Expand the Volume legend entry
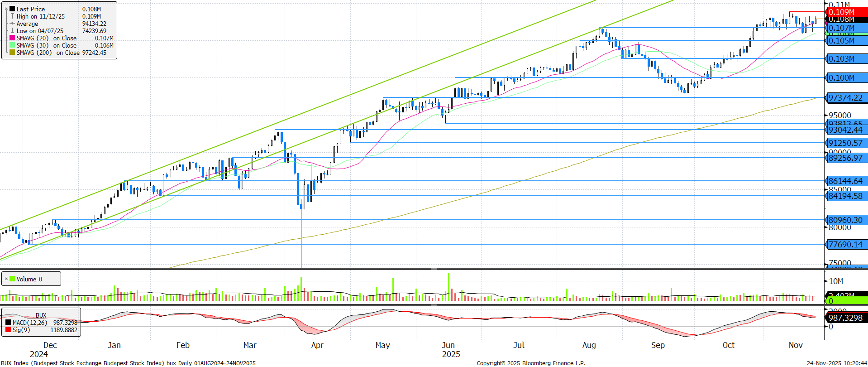This screenshot has height=367, width=868. click(6, 279)
